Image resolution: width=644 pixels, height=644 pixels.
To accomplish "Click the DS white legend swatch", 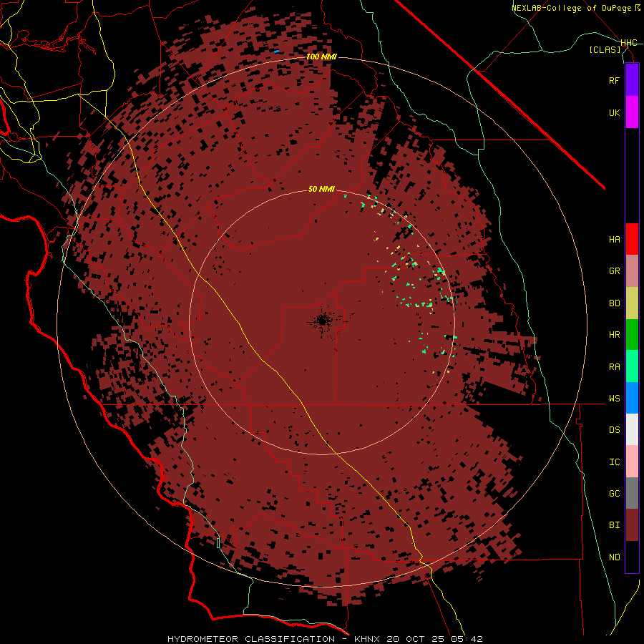I will pos(632,429).
